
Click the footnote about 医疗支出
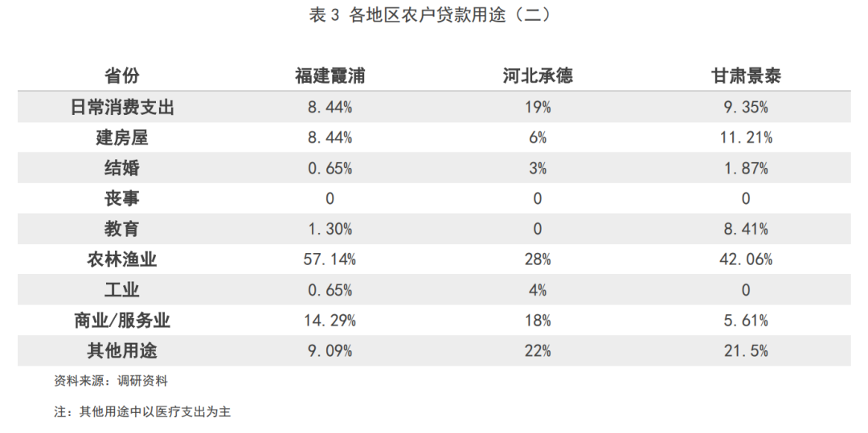(x=142, y=412)
